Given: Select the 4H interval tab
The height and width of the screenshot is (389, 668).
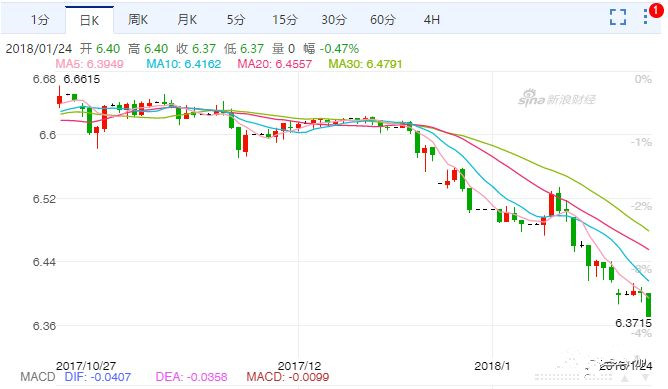Looking at the screenshot, I should pos(432,20).
